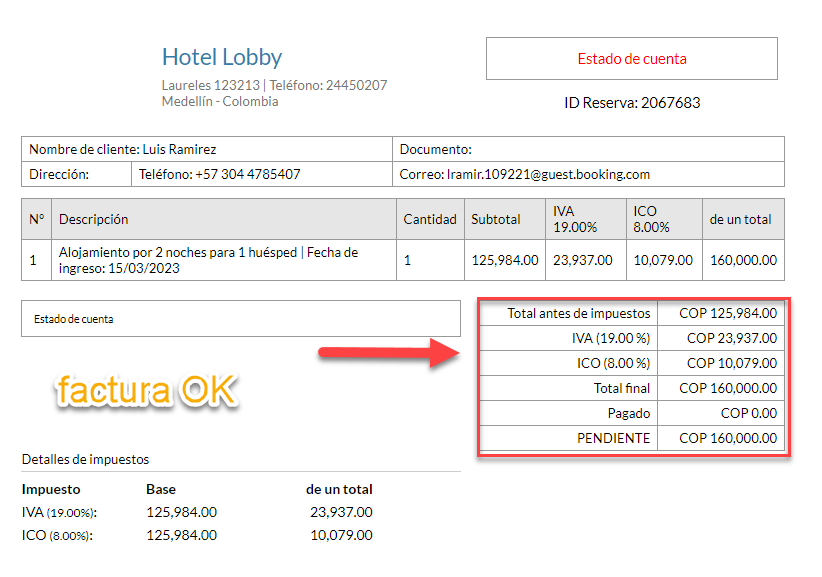
Task: Click the red Estado de cuenta header box
Action: (x=632, y=59)
